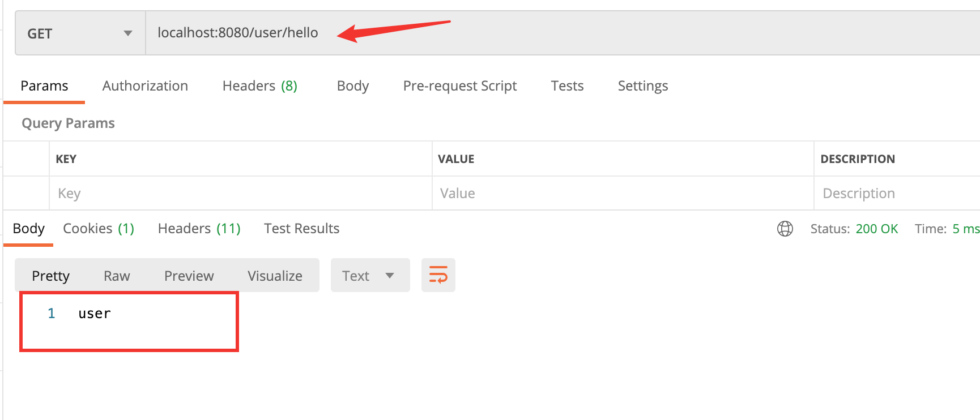Viewport: 980px width, 420px height.
Task: Click the globe network icon
Action: tap(785, 229)
